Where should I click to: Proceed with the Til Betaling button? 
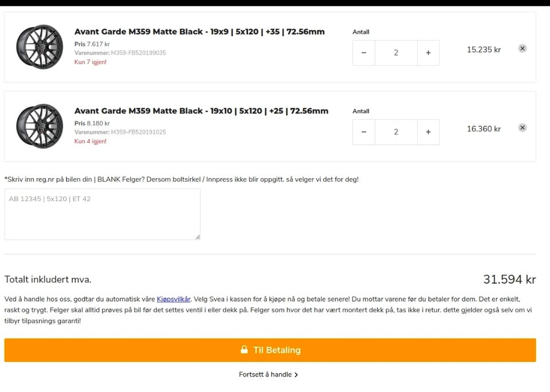(x=270, y=350)
